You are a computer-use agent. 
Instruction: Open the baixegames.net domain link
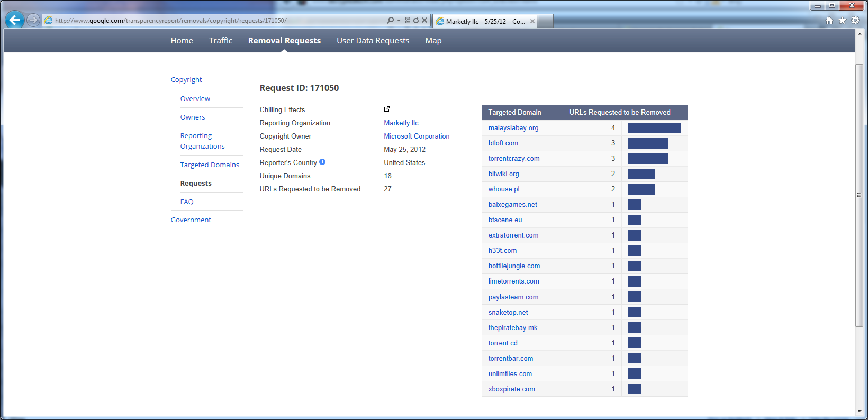click(513, 204)
